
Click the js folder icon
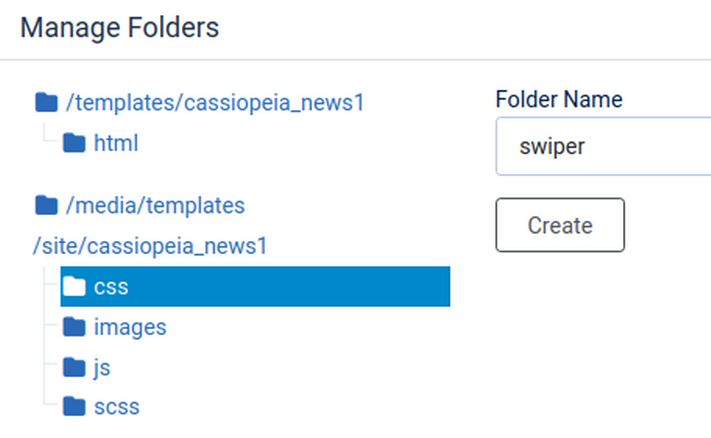pyautogui.click(x=74, y=368)
